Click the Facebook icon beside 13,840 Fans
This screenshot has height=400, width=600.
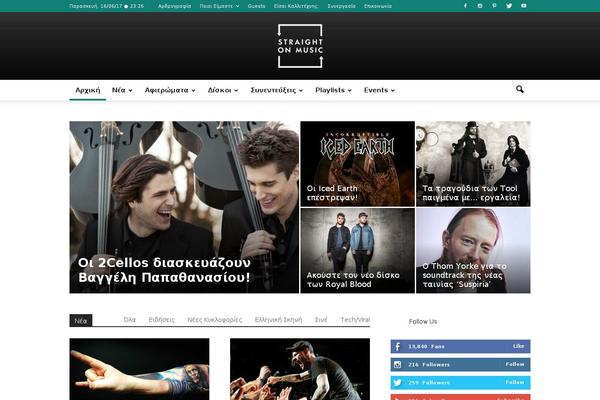(x=398, y=346)
